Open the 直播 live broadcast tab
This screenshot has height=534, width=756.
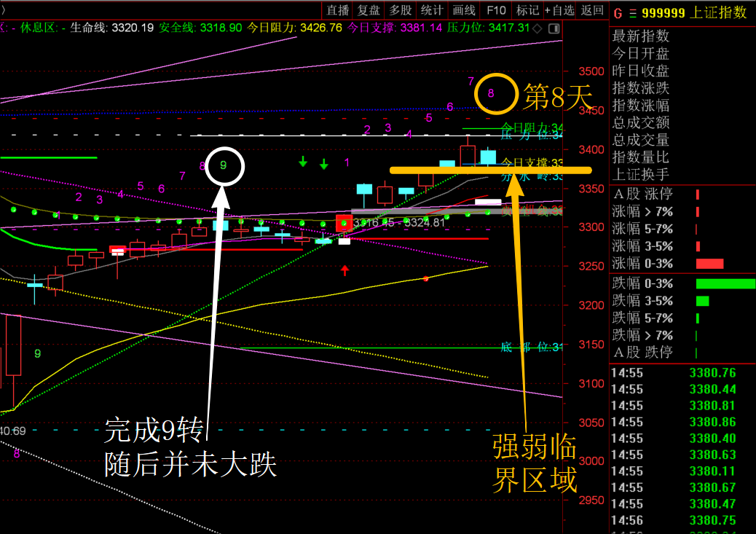coord(337,10)
